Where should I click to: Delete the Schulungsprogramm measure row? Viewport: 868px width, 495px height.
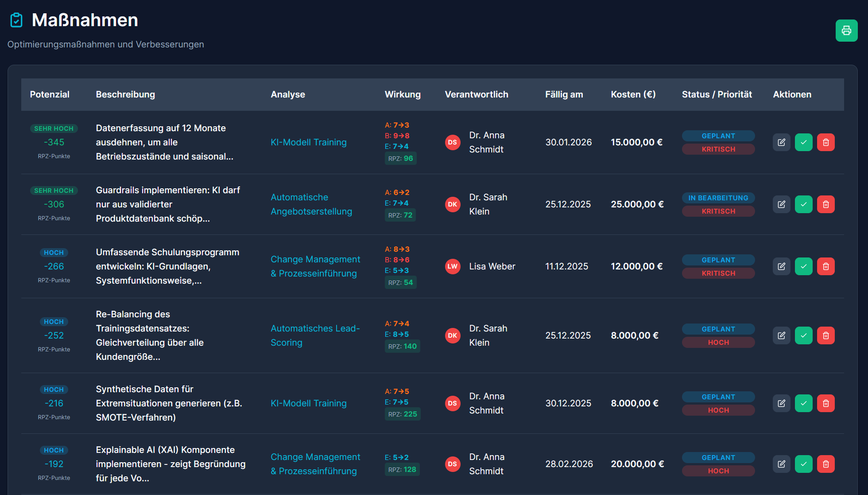click(825, 266)
